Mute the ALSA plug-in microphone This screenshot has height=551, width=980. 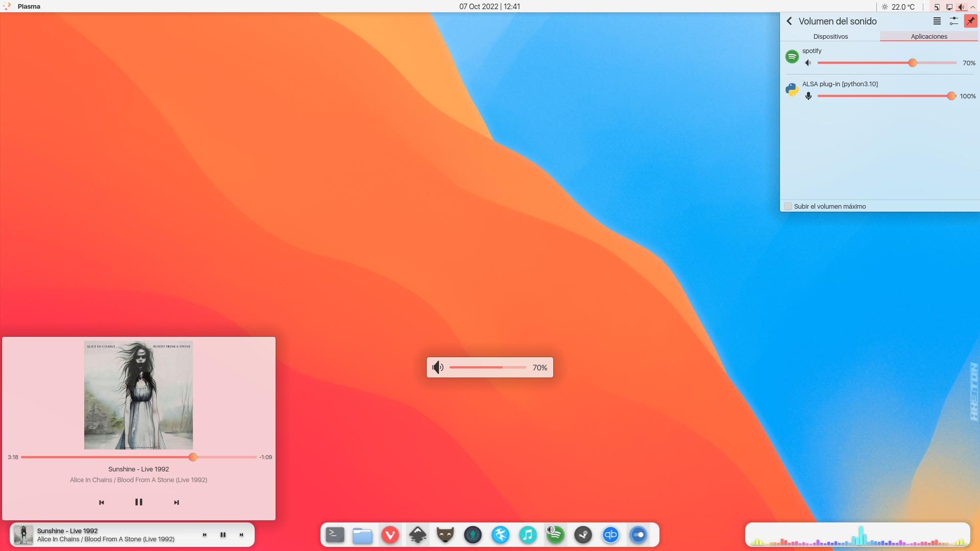pyautogui.click(x=809, y=95)
